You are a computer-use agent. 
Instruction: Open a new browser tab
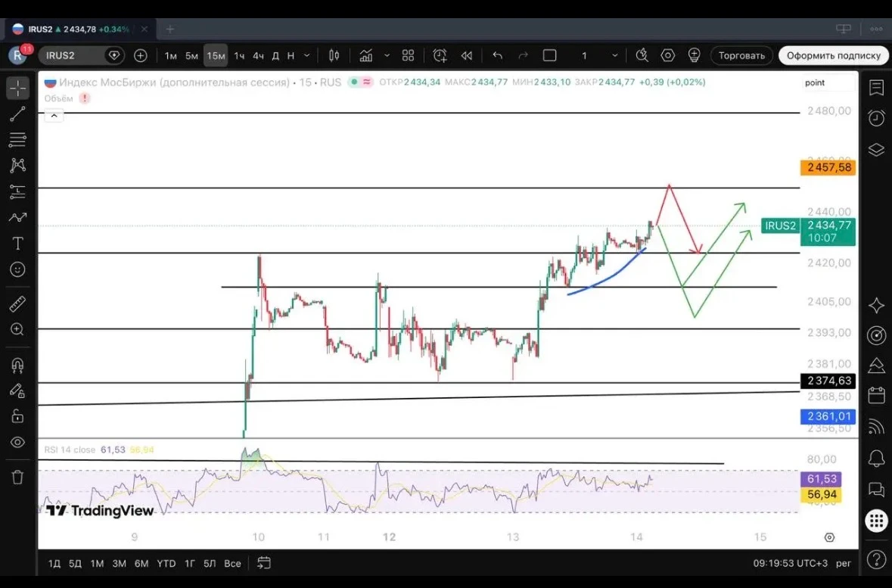(x=169, y=29)
